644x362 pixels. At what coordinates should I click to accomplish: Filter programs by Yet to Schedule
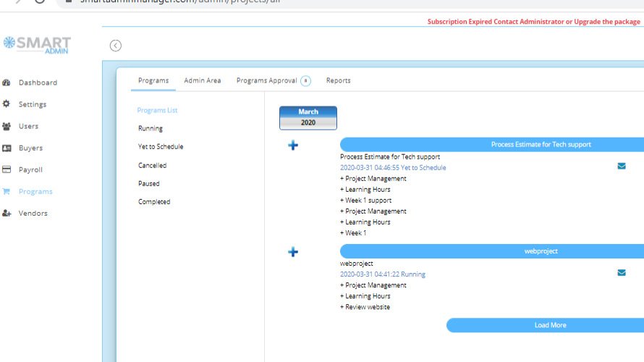[x=161, y=147]
